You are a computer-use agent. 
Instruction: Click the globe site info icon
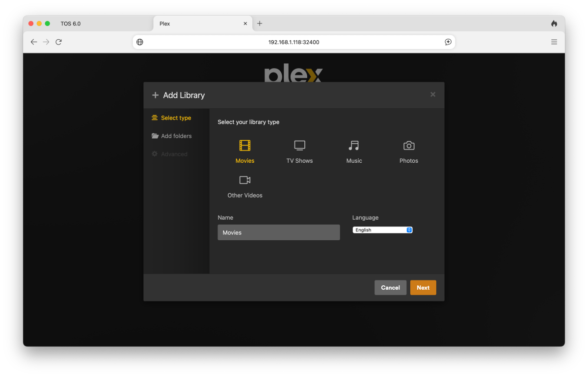pyautogui.click(x=140, y=42)
